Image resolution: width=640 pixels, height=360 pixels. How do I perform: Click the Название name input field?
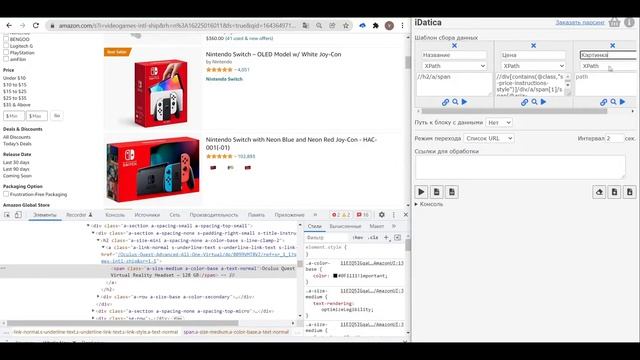pos(454,55)
